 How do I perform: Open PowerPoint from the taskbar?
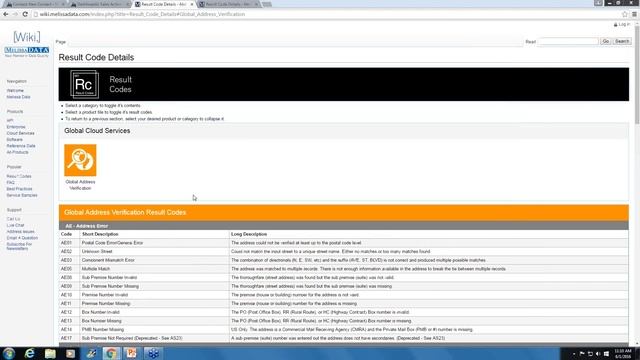point(131,353)
